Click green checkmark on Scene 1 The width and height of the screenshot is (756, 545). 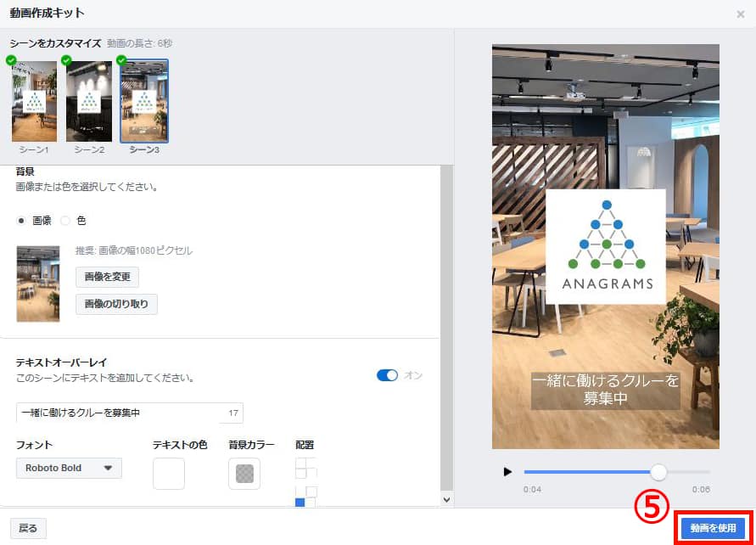pyautogui.click(x=11, y=60)
